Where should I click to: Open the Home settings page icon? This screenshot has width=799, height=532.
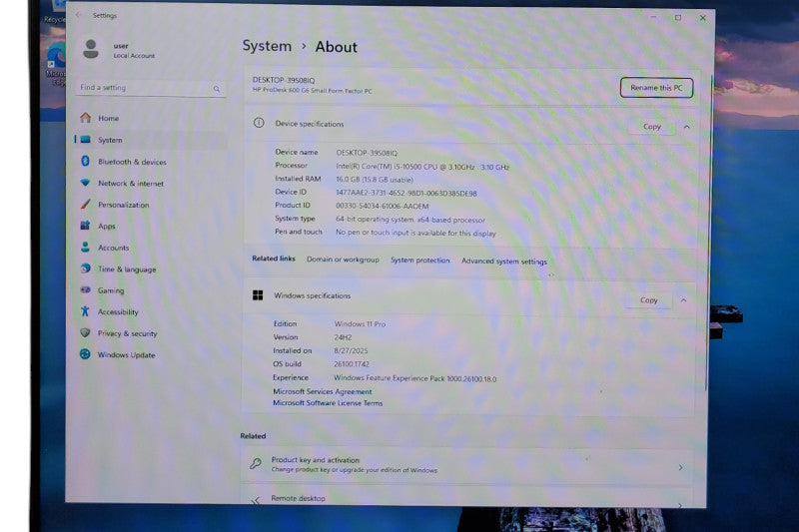tap(86, 118)
